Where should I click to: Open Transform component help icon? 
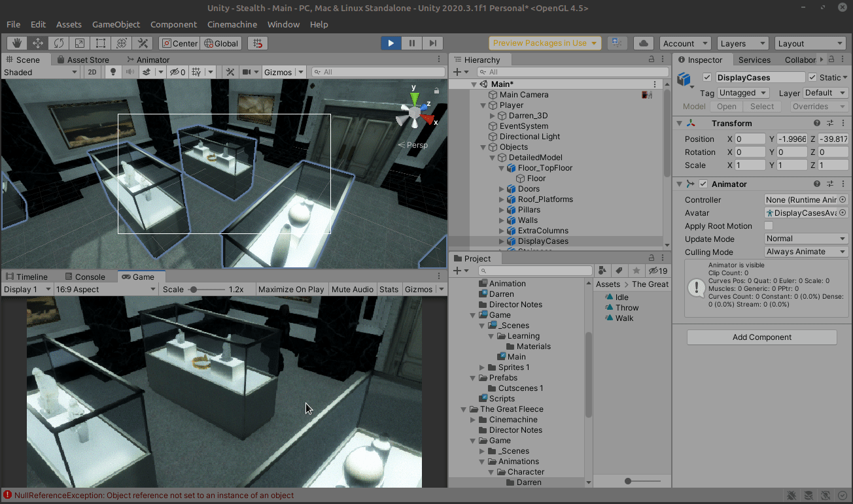pos(817,123)
